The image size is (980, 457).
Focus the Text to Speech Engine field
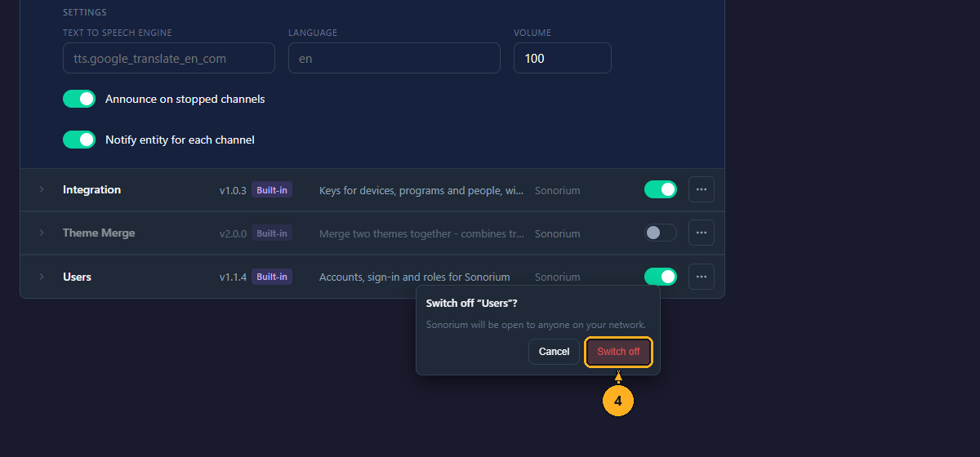[169, 58]
